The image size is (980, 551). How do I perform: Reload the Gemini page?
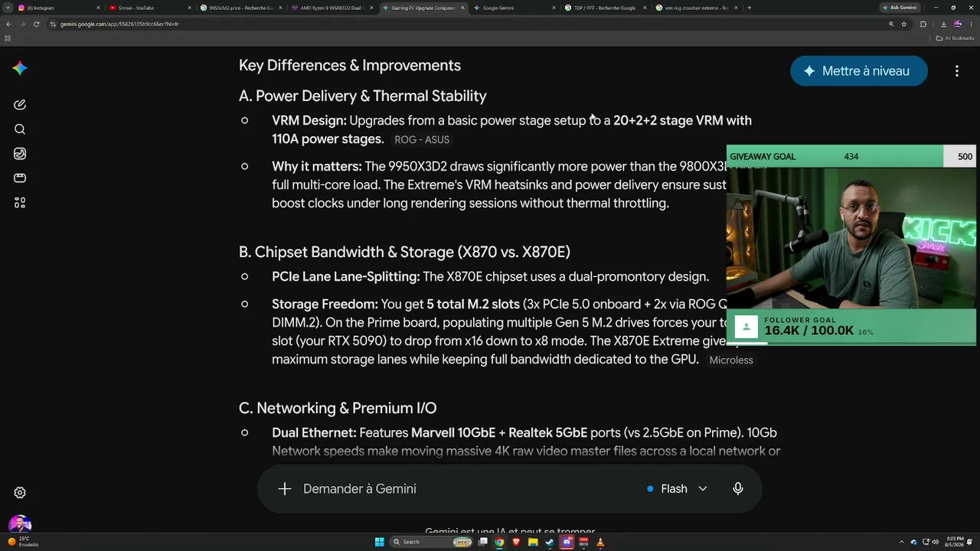pyautogui.click(x=36, y=24)
